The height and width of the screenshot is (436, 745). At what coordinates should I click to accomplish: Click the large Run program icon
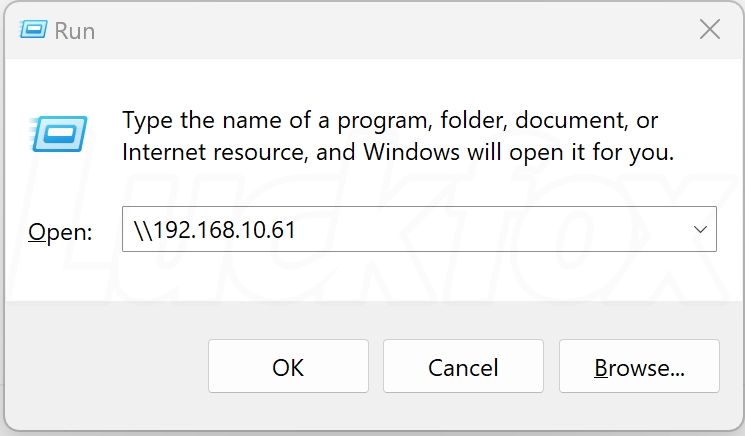point(59,133)
